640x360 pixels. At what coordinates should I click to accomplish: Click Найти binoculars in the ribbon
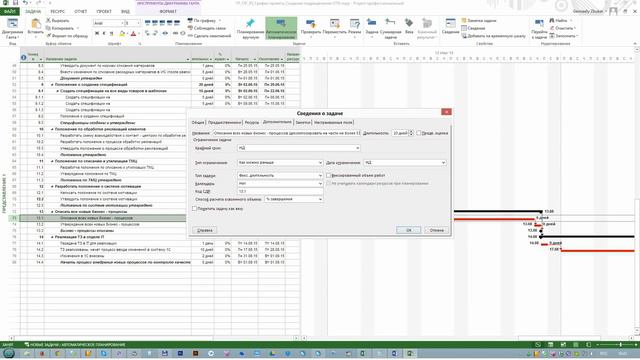[x=558, y=20]
